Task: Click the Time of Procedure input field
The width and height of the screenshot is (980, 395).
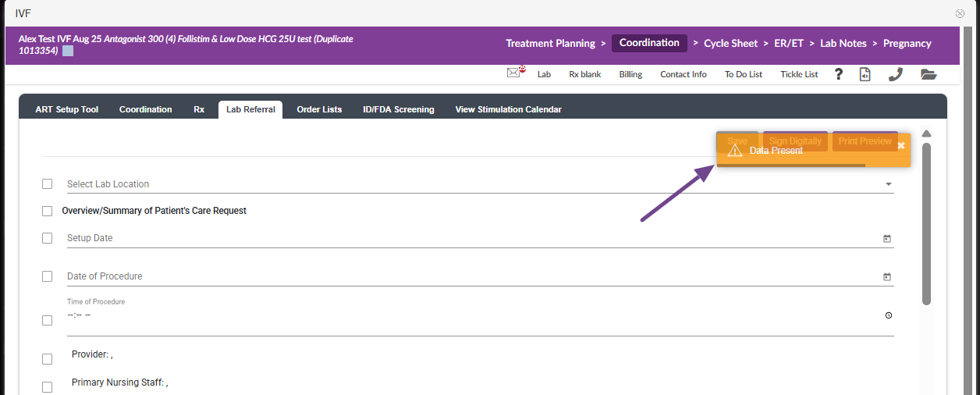Action: [468, 315]
